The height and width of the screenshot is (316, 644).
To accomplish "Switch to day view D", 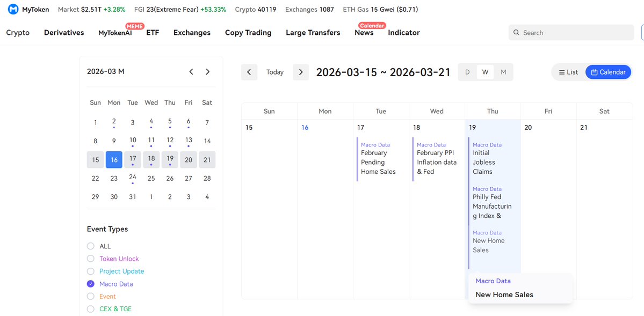I will (467, 72).
